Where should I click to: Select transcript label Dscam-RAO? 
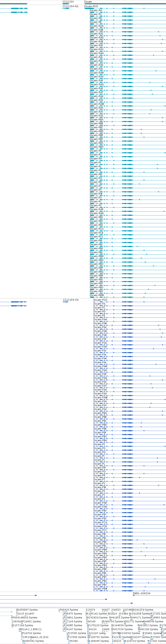tap(97, 77)
